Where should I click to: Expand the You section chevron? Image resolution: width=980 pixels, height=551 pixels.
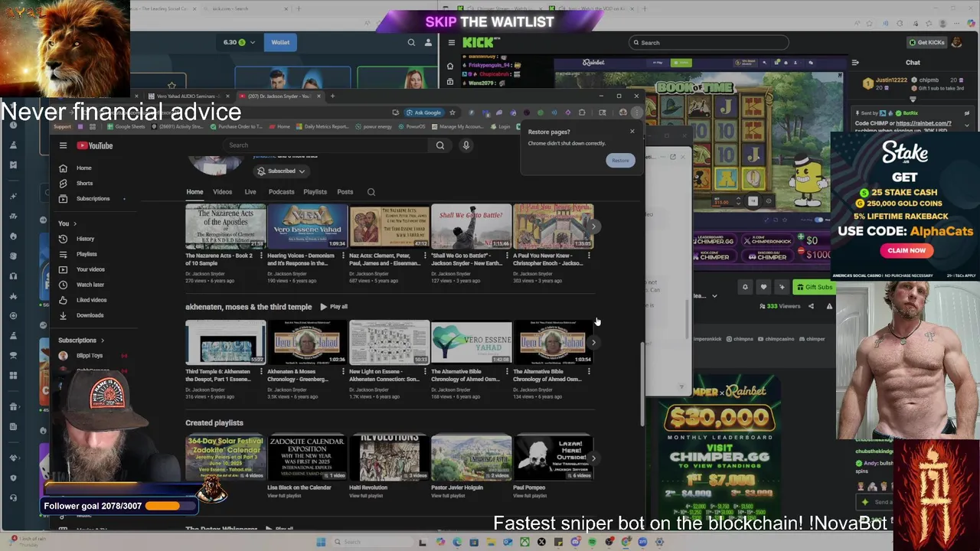pos(74,223)
